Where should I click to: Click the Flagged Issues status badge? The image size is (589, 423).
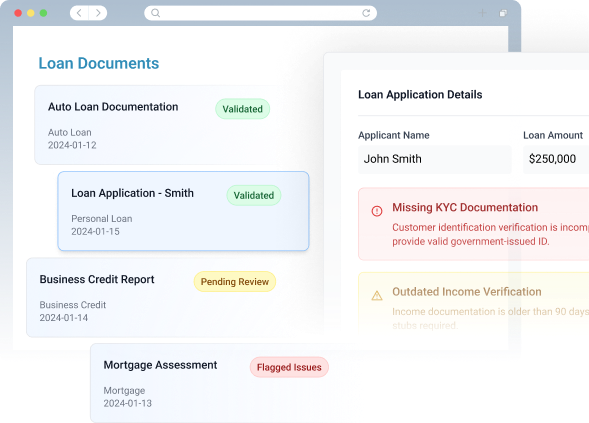(x=289, y=367)
